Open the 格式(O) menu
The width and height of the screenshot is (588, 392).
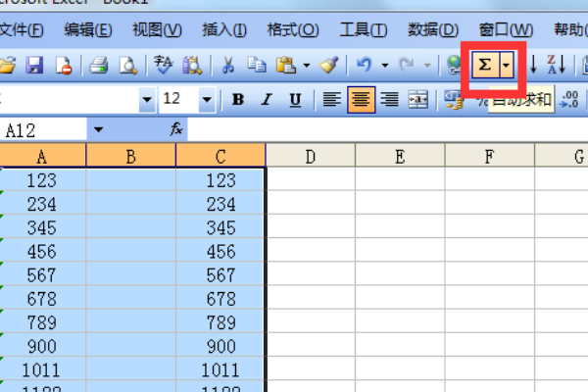tap(293, 30)
